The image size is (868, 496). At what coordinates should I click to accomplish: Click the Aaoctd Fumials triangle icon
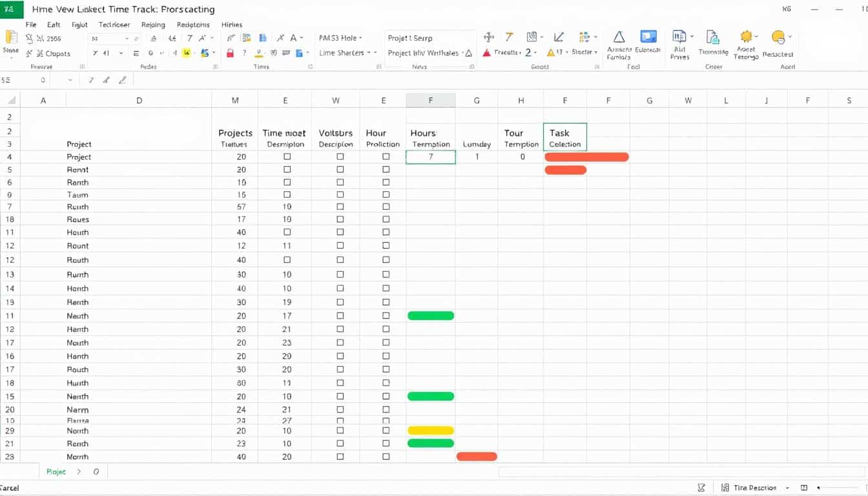pyautogui.click(x=619, y=37)
